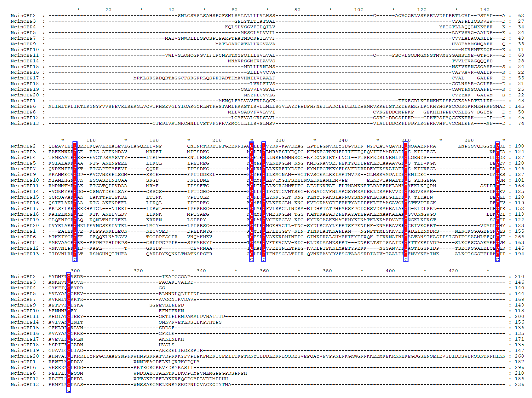
Task: Click residue count 266 for NcinOBP6 middle block
Action: tap(519, 237)
